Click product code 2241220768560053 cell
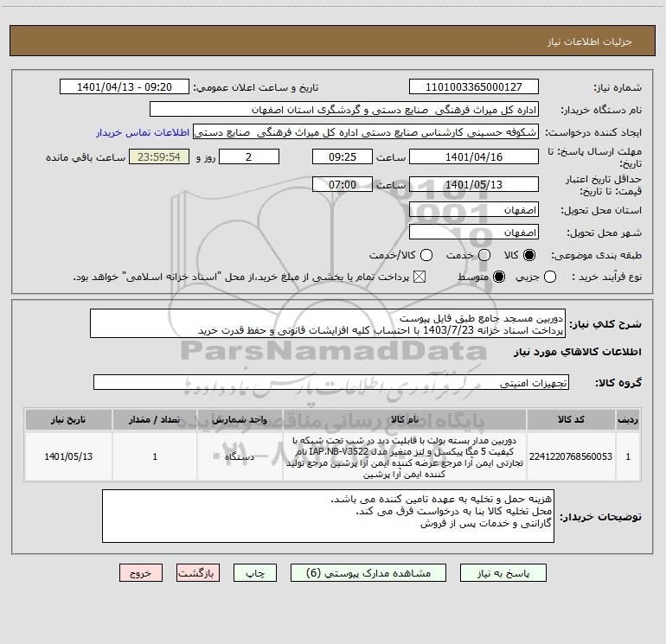The height and width of the screenshot is (644, 666). tap(571, 456)
